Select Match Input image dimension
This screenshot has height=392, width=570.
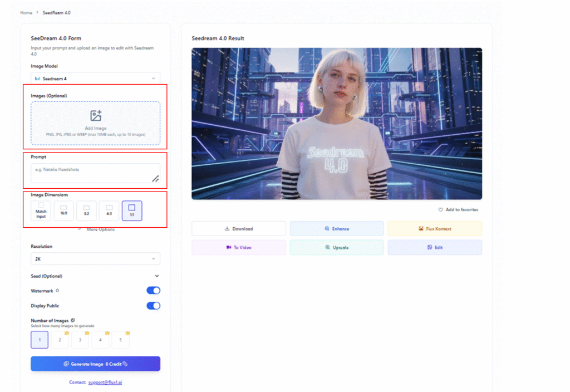(x=41, y=211)
